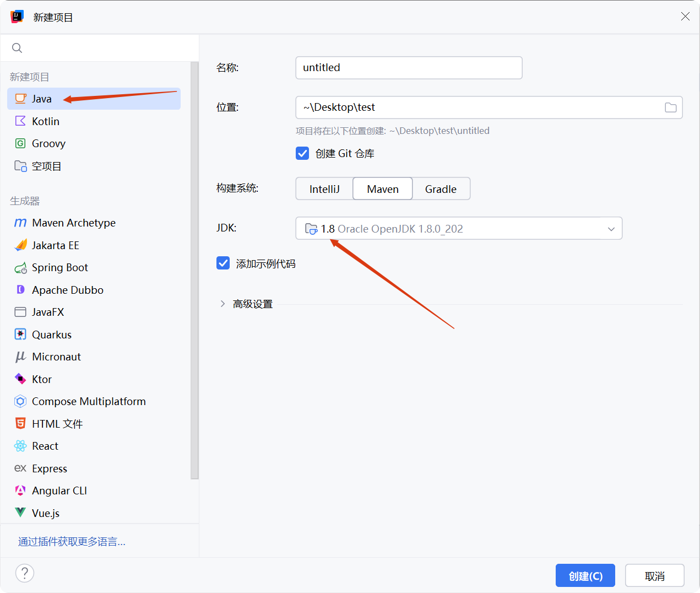Select React text entry
Viewport: 700px width, 593px height.
(x=45, y=446)
